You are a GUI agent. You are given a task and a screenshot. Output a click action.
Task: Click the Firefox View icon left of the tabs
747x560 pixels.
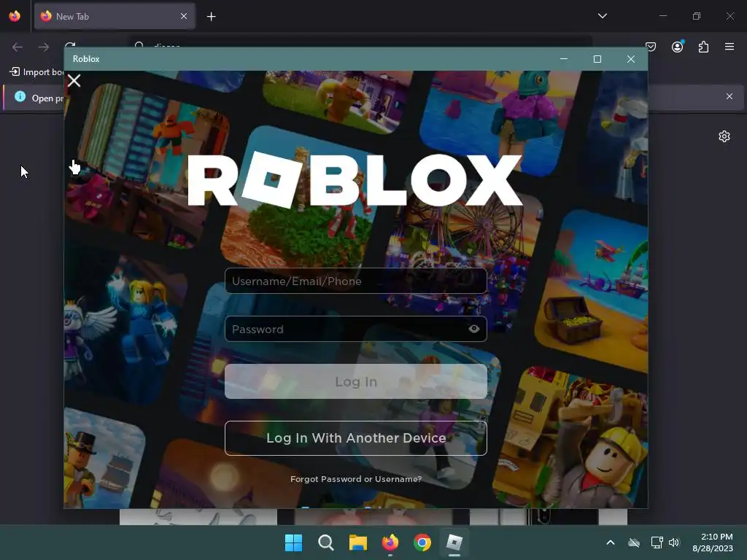(15, 16)
